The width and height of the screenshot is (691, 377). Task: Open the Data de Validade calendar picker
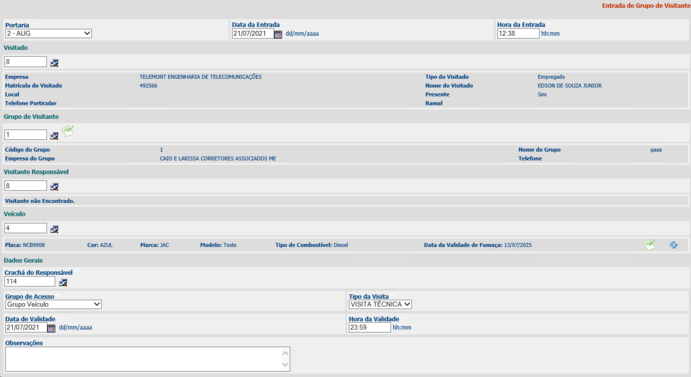(51, 328)
